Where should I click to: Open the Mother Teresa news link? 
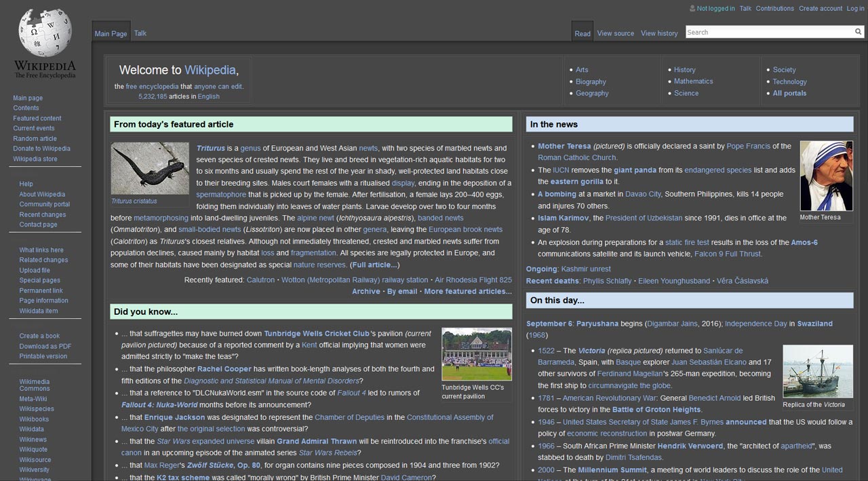tap(564, 146)
